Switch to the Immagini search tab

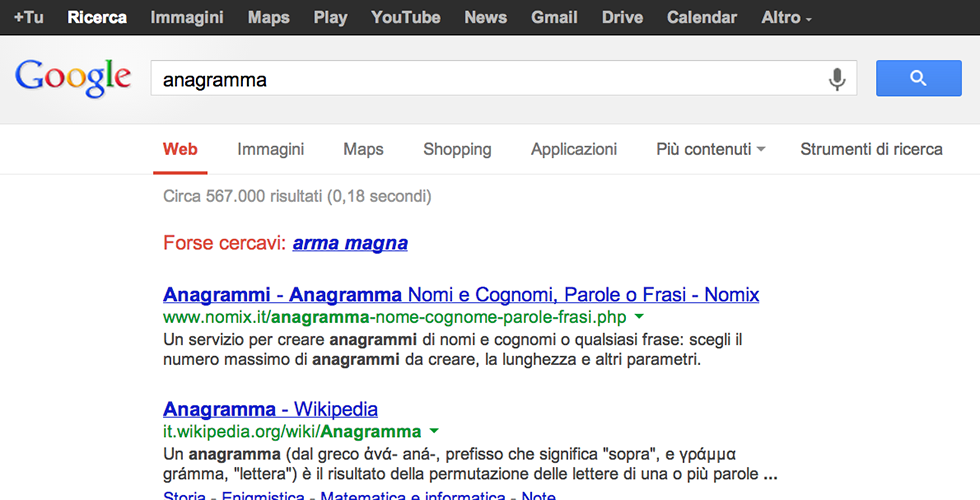point(270,149)
